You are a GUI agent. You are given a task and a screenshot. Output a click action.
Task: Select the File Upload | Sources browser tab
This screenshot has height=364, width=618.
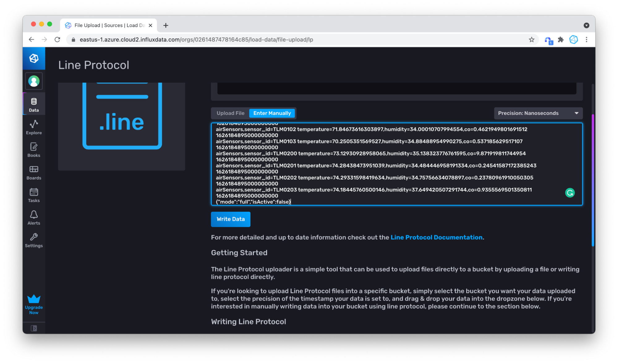(x=108, y=25)
